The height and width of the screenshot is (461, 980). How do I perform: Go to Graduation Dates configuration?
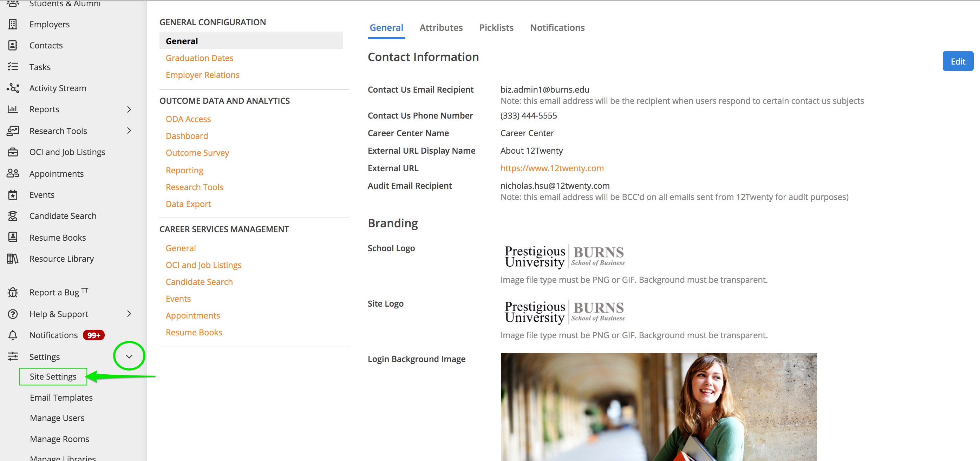(x=200, y=58)
